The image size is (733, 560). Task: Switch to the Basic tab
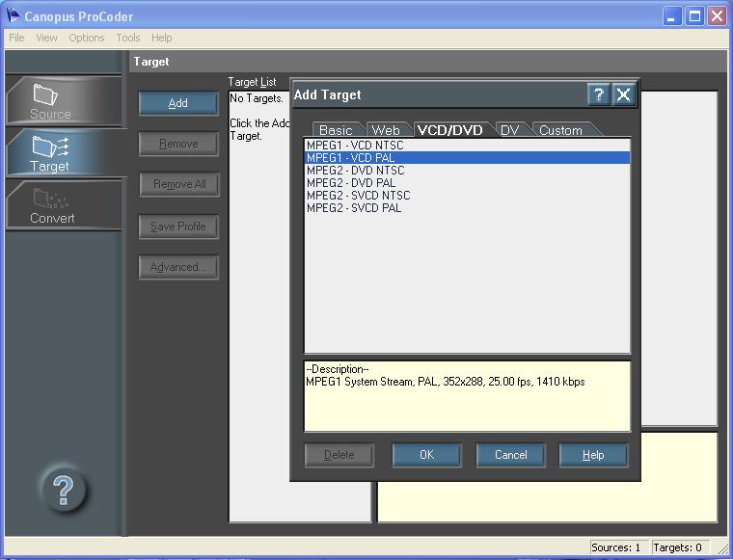click(x=336, y=130)
